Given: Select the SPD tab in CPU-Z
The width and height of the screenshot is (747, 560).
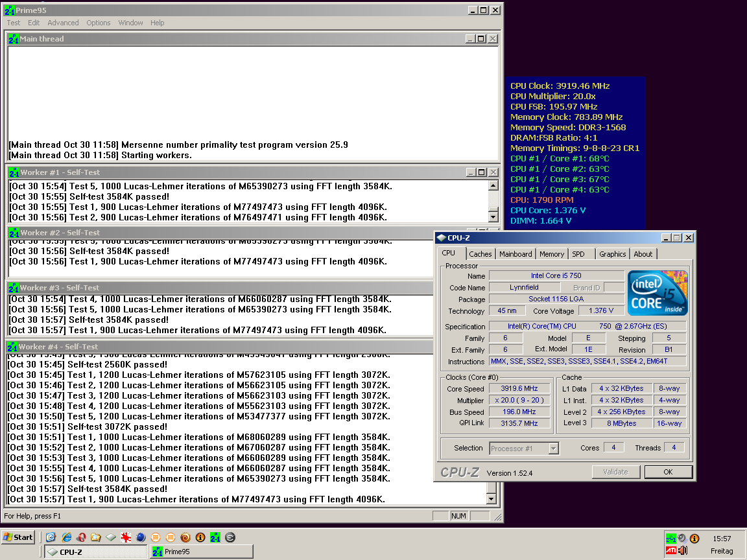Looking at the screenshot, I should (x=578, y=254).
